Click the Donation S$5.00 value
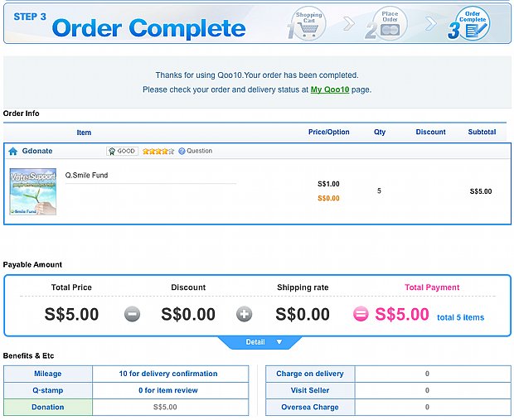Image resolution: width=514 pixels, height=420 pixels. click(165, 408)
